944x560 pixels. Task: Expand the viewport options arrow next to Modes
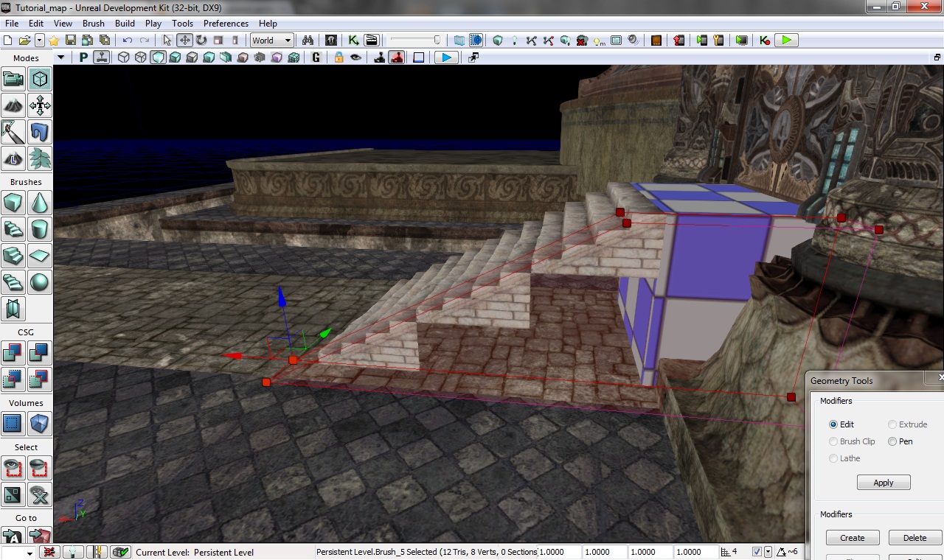pos(60,57)
